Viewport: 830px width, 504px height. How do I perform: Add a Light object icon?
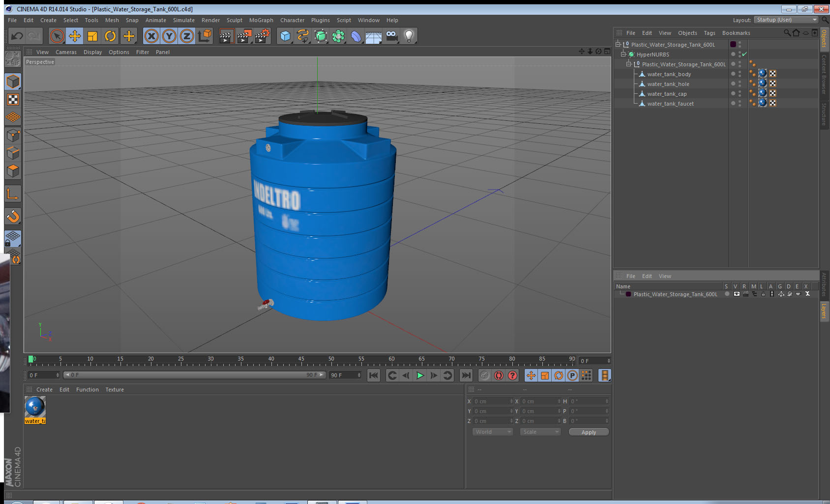point(409,36)
